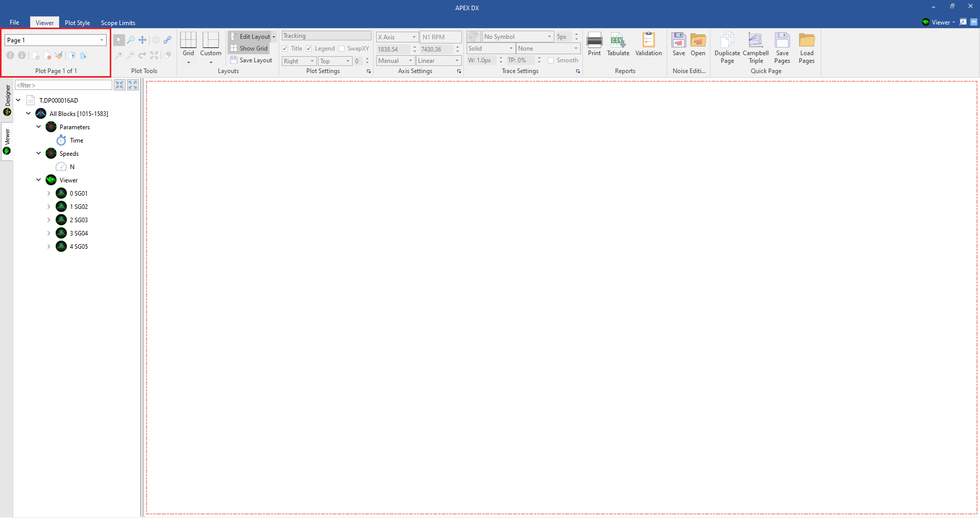Click the Tracking text field
This screenshot has height=518, width=980.
[327, 36]
